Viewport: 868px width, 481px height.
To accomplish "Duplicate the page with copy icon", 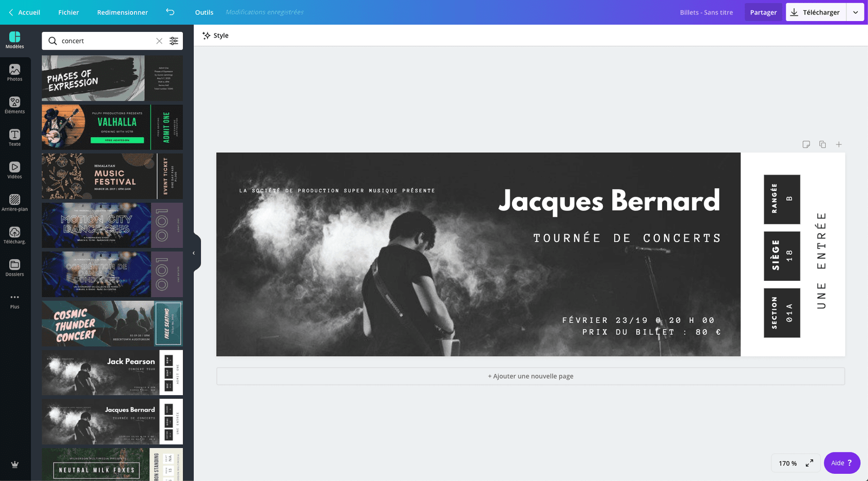I will (x=822, y=145).
